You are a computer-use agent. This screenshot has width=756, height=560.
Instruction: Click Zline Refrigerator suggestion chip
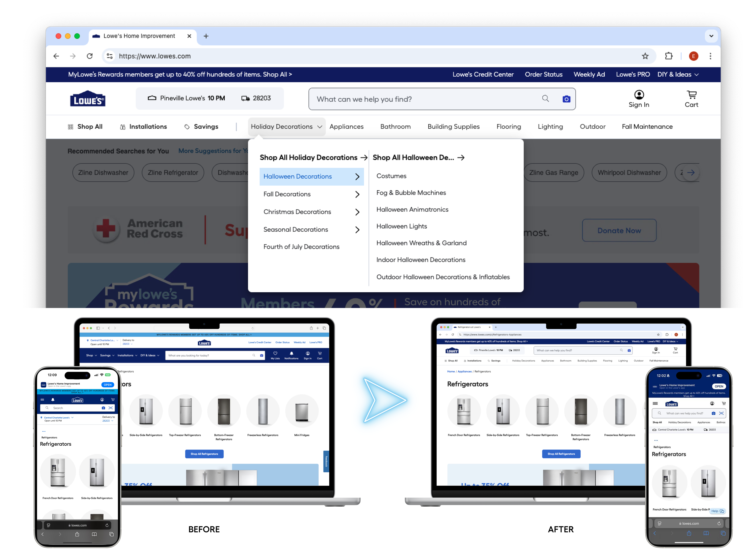[x=172, y=173]
